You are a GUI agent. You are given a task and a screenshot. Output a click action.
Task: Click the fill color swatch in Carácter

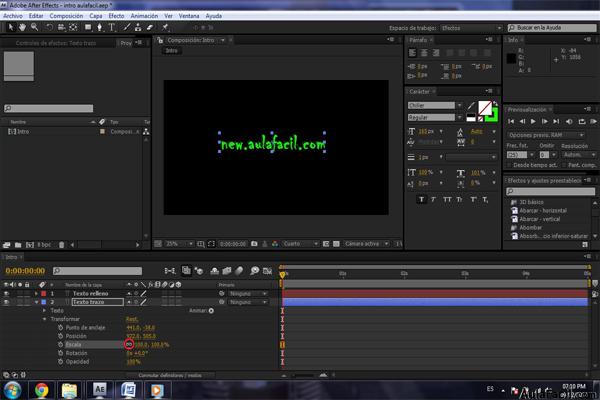(484, 108)
